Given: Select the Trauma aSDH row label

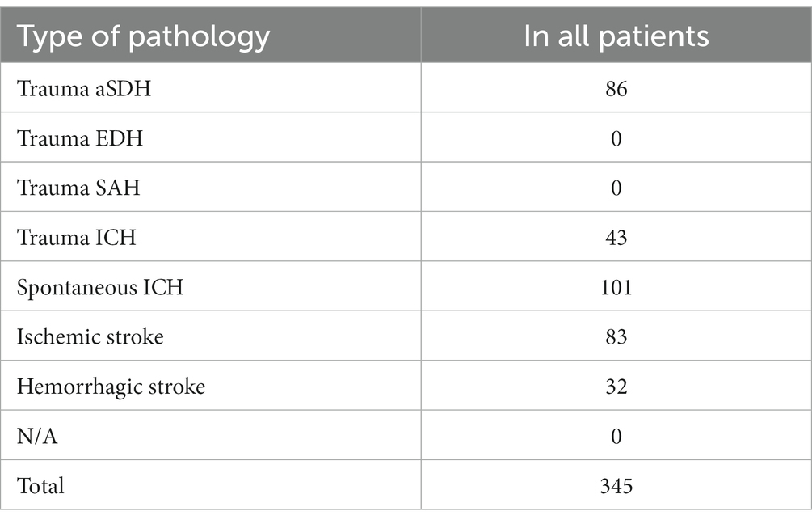Looking at the screenshot, I should pyautogui.click(x=84, y=89).
